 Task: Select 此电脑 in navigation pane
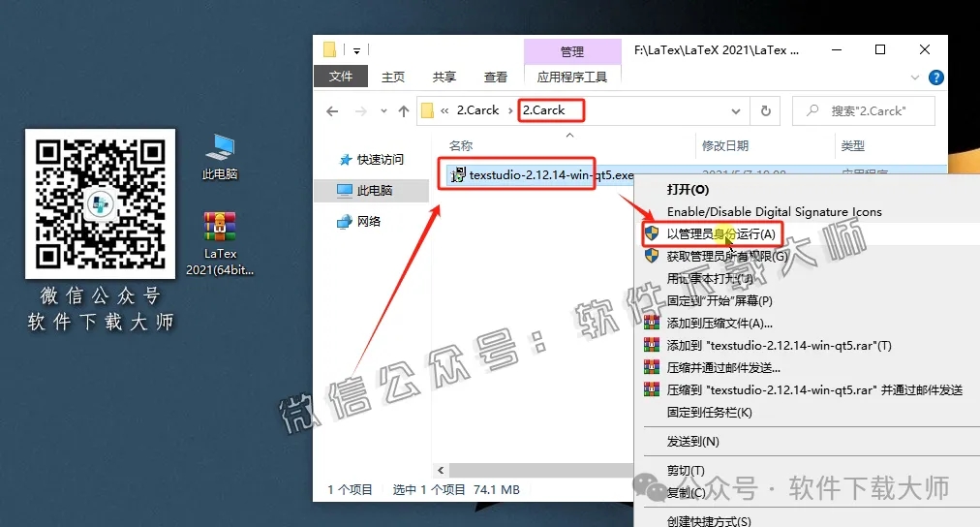pos(371,190)
